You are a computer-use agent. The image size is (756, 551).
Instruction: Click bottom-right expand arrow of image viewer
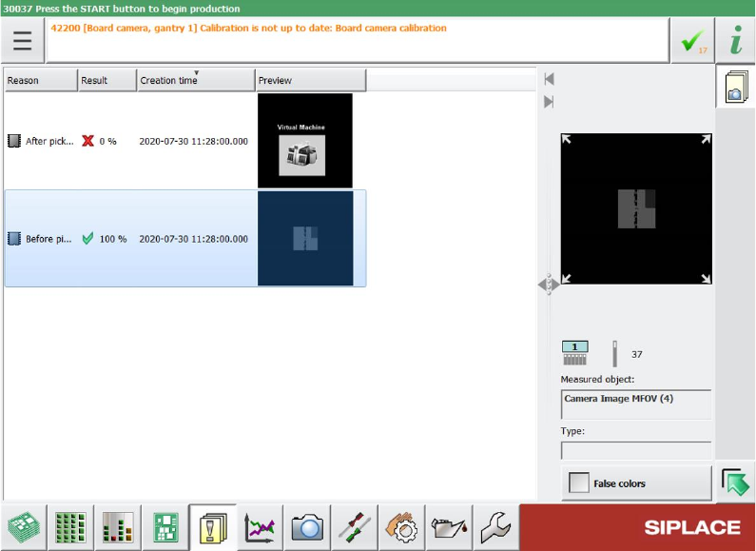pos(706,278)
